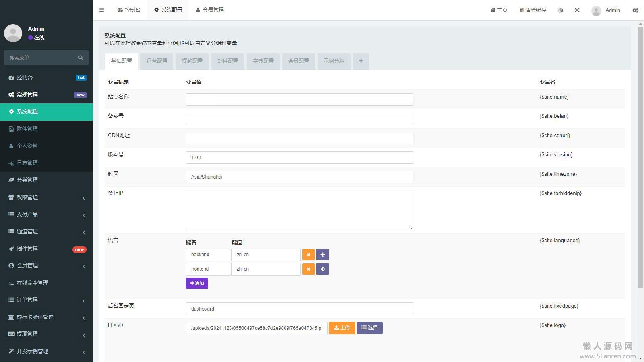Collapse the 常规管理 sidebar group
Screen dimensions: 644x362
[46, 95]
